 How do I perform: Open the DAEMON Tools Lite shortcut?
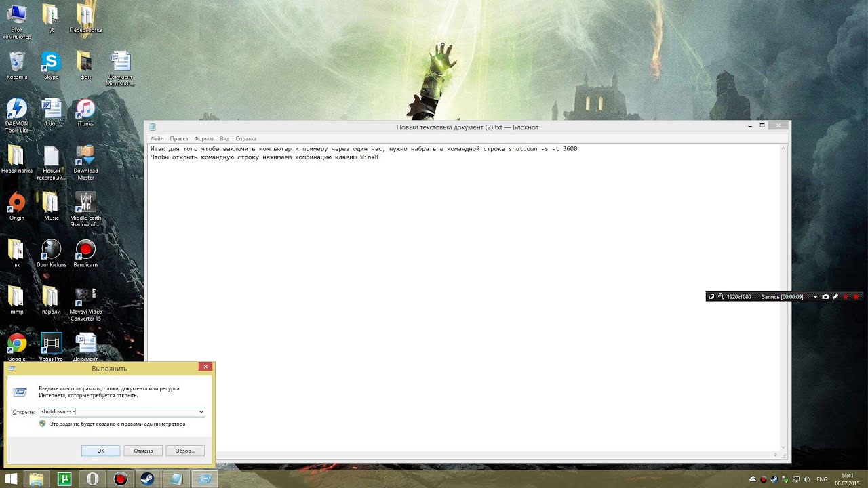click(x=17, y=115)
